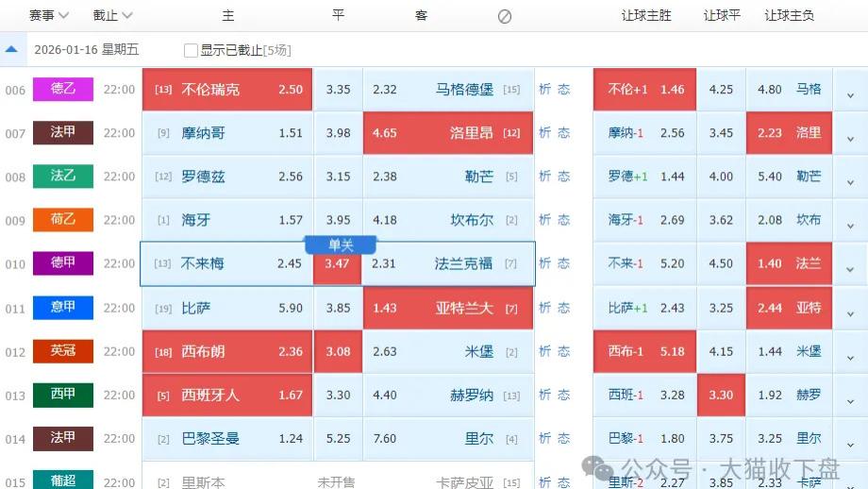Screen dimensions: 868x489
Task: Expand row 006 more options chevron
Action: (x=850, y=95)
